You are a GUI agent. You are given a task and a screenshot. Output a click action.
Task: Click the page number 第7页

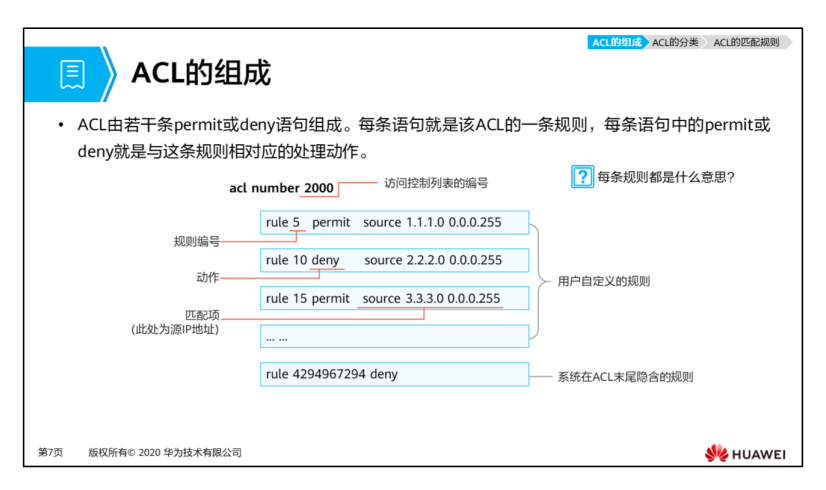tap(50, 453)
